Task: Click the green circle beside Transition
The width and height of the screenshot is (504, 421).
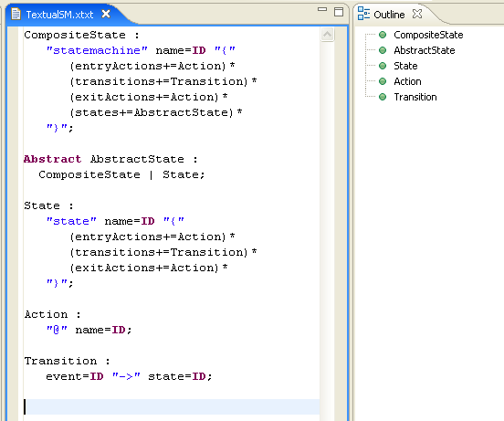Action: pyautogui.click(x=383, y=97)
